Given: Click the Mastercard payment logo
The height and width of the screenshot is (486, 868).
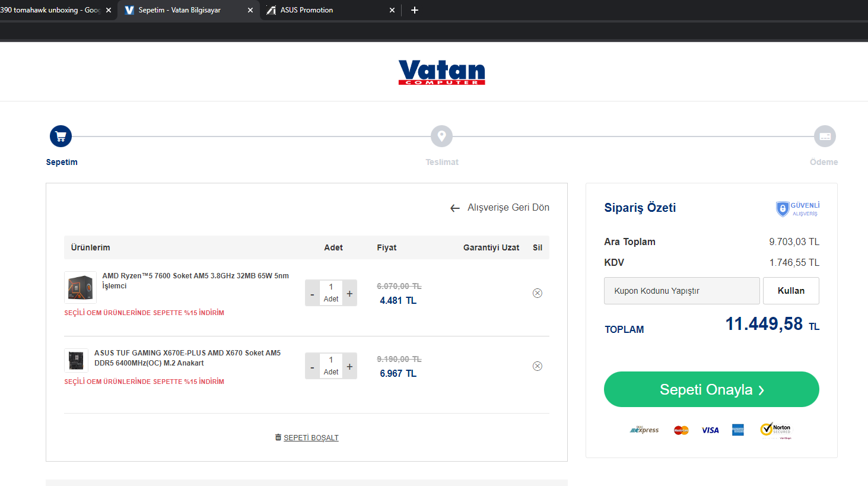Looking at the screenshot, I should [x=681, y=430].
